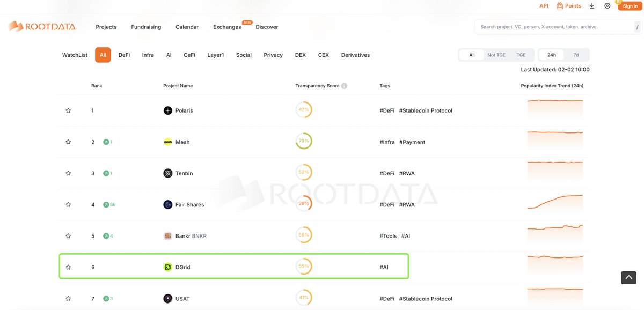Screen dimensions: 644x310
Task: Filter by the Infra category
Action: click(x=148, y=55)
